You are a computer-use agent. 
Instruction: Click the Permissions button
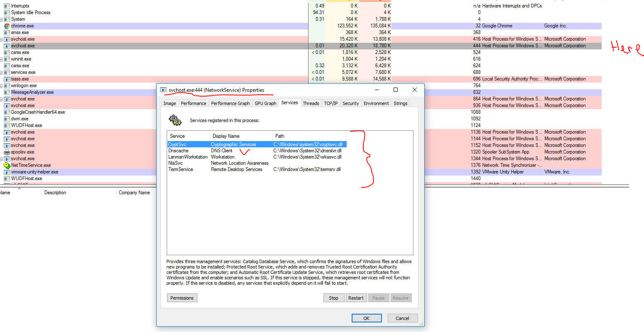pyautogui.click(x=182, y=298)
